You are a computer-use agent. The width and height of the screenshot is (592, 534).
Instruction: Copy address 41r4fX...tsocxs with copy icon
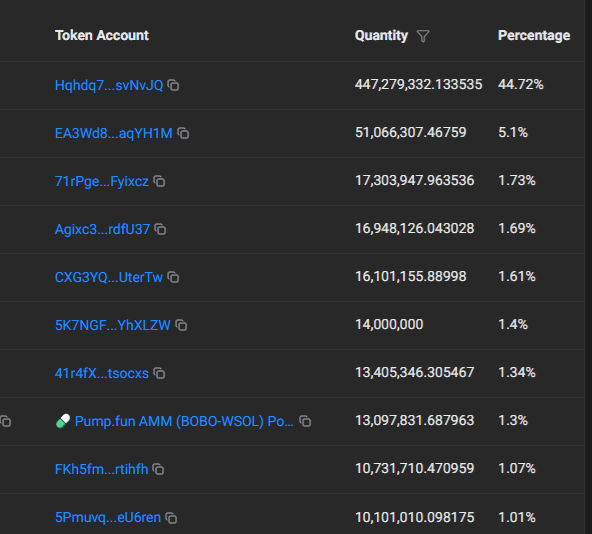click(159, 373)
